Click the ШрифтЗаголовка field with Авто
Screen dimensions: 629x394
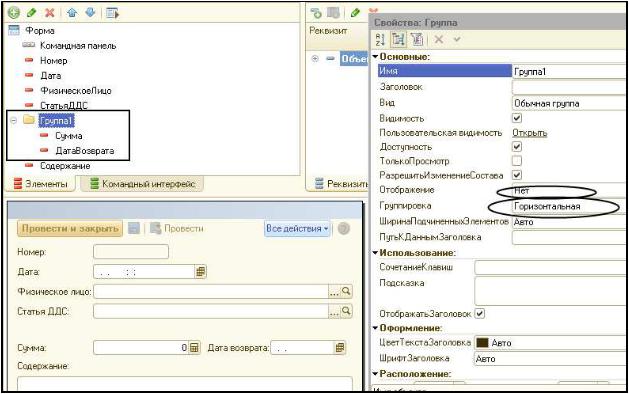(x=550, y=359)
